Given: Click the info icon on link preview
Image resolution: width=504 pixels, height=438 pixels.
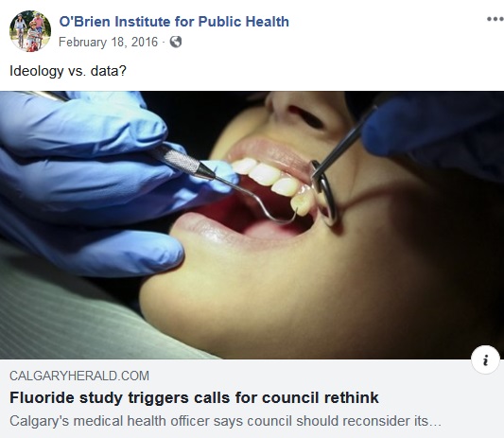Looking at the screenshot, I should click(485, 359).
